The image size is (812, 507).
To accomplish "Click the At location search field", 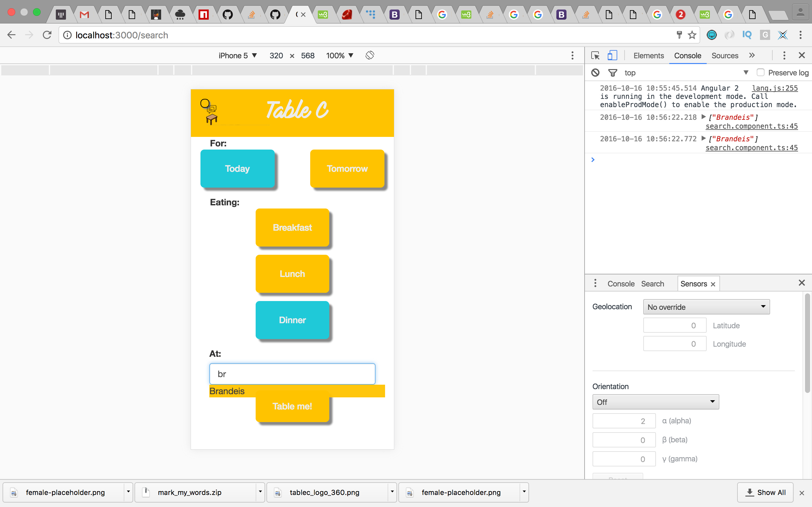I will point(292,374).
